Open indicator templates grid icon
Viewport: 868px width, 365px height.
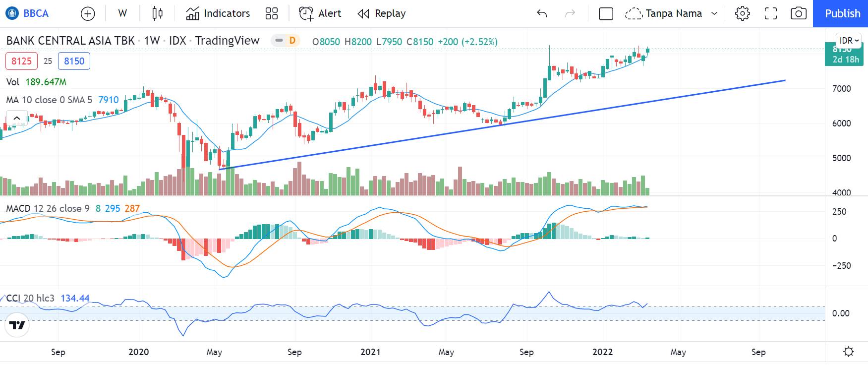(x=272, y=13)
